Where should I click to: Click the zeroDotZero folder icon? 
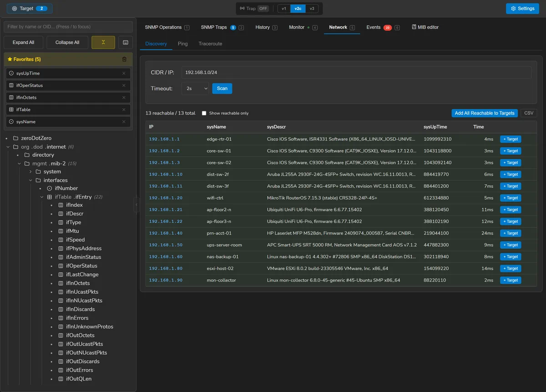pos(16,138)
